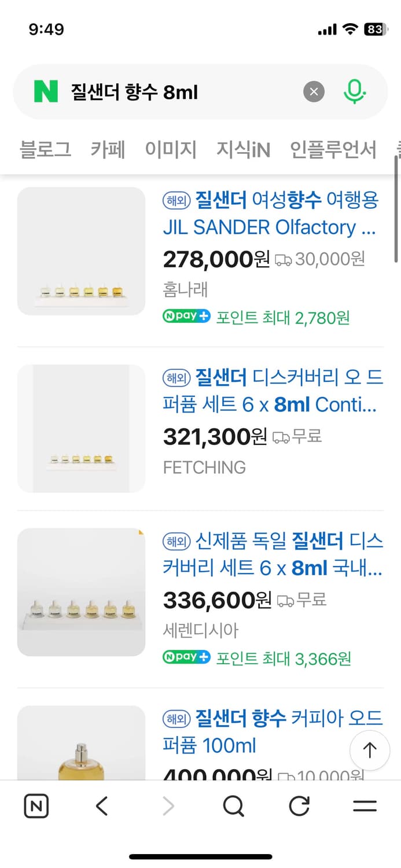Open the 지식iN tab
This screenshot has height=868, width=401.
click(243, 149)
